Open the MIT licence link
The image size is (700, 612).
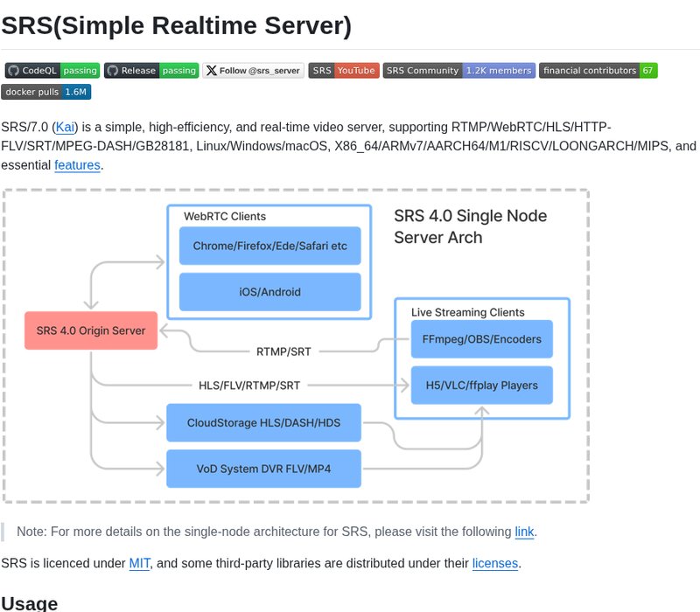[x=139, y=563]
